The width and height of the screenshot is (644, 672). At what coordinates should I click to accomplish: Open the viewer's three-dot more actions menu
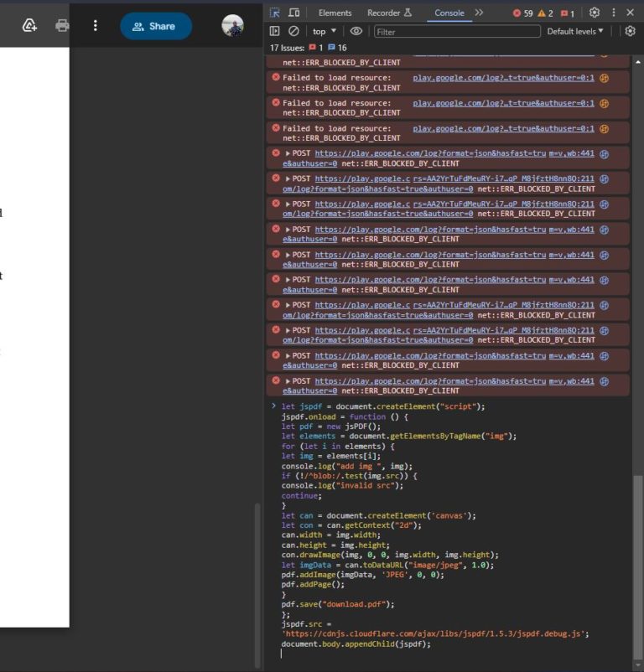[95, 26]
